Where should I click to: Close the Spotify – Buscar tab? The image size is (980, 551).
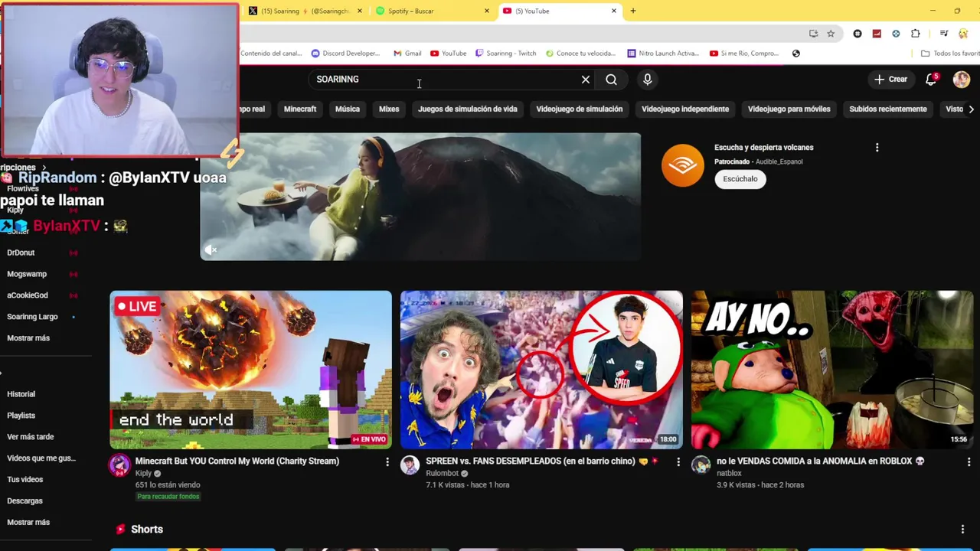click(487, 11)
